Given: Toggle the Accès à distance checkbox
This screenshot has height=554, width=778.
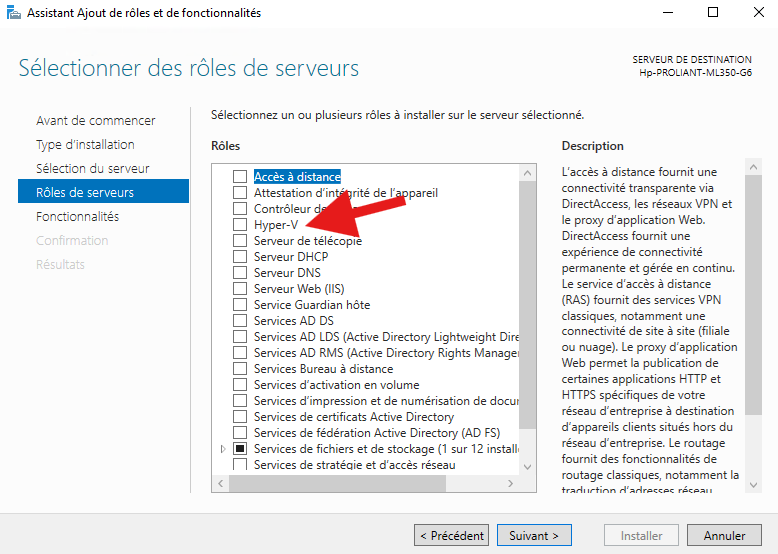Looking at the screenshot, I should (x=239, y=177).
